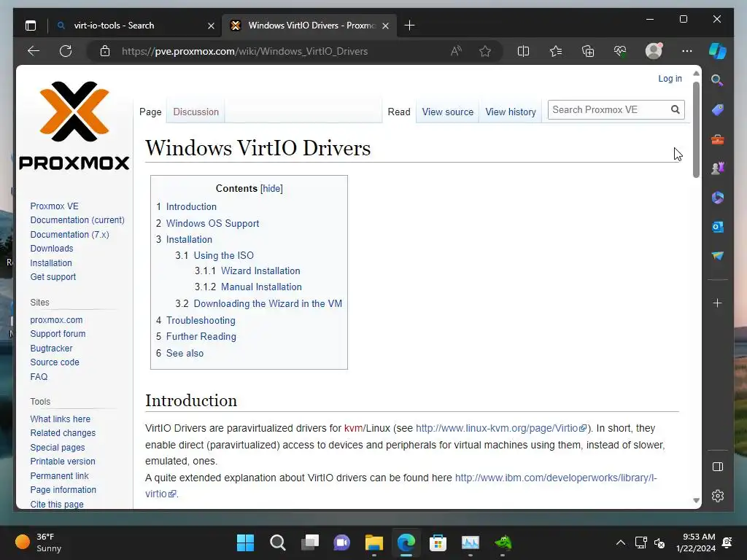The height and width of the screenshot is (560, 747).
Task: Open sidebar Drop paper plane icon
Action: tap(718, 256)
